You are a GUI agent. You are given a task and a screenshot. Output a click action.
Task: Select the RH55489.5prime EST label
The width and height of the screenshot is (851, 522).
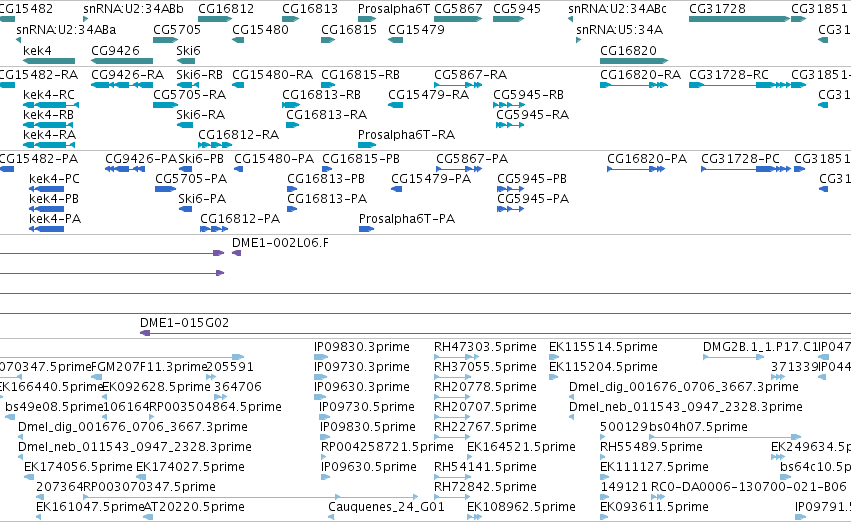651,447
